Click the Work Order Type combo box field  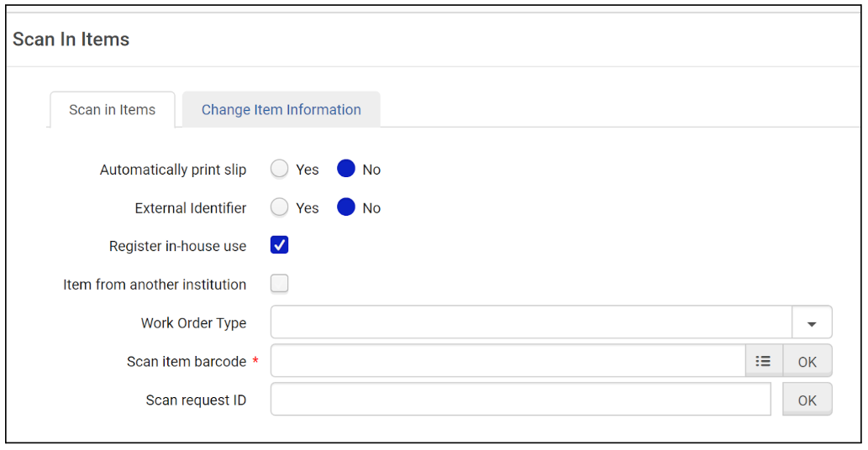coord(530,323)
